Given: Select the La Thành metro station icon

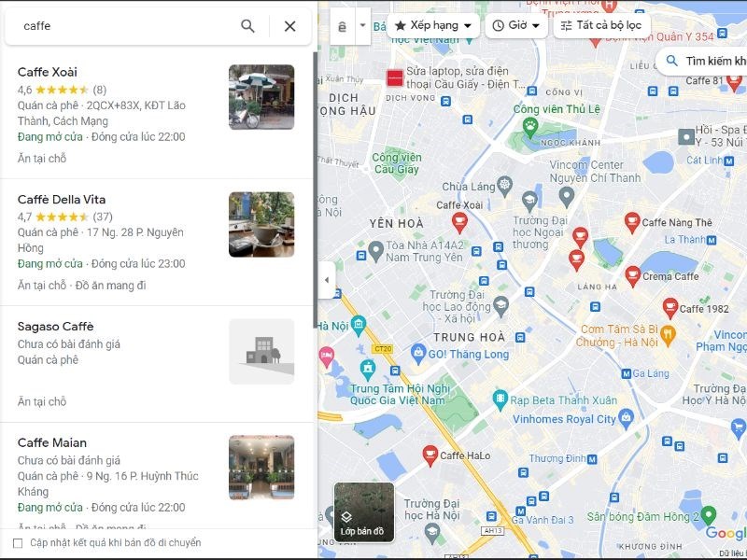Looking at the screenshot, I should [712, 241].
